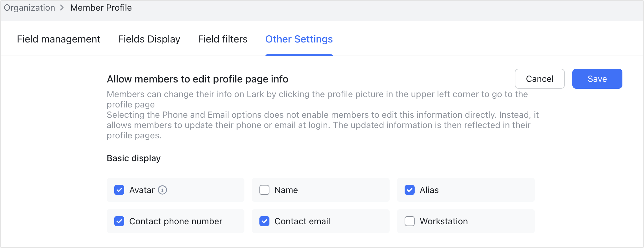Switch to the Field management tab

click(x=59, y=39)
